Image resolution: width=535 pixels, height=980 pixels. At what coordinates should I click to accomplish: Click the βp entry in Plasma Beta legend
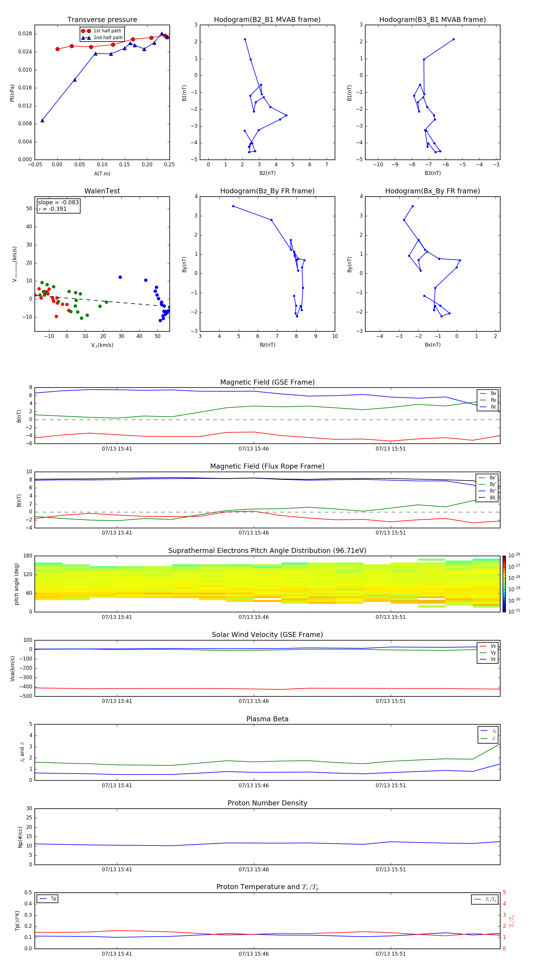(488, 731)
